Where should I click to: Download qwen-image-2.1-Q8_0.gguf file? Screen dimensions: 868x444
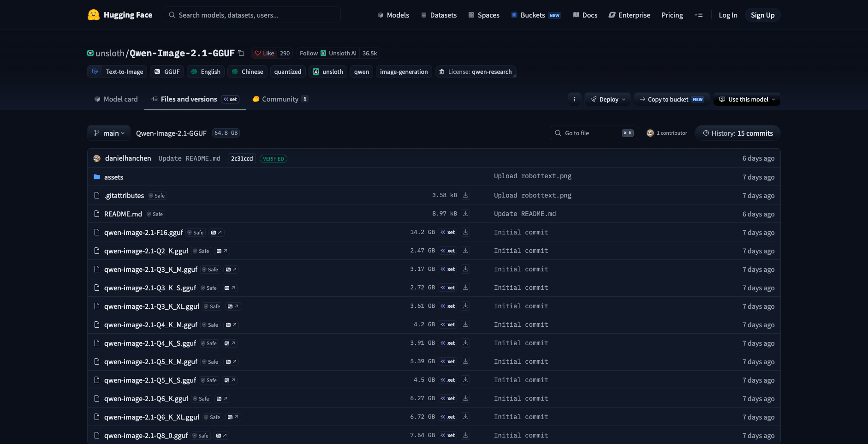(x=465, y=435)
